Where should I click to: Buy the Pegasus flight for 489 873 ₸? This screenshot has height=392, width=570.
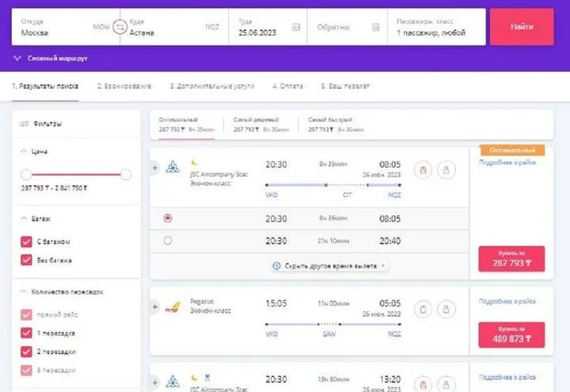click(511, 335)
